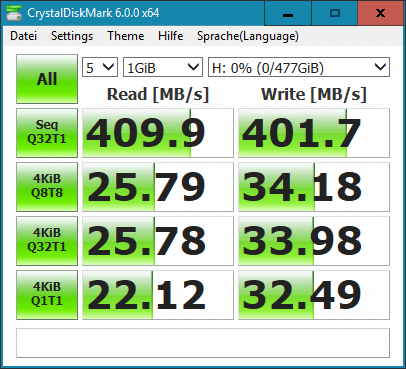Minimize the CrystalDiskMark window
The width and height of the screenshot is (406, 369).
(x=288, y=13)
